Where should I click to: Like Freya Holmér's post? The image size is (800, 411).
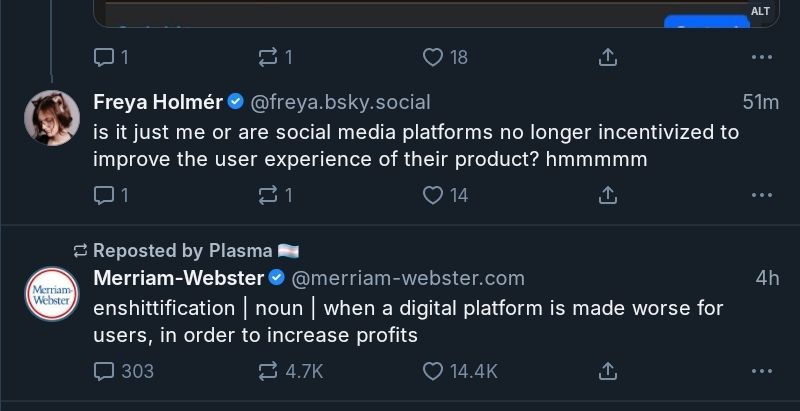pos(433,196)
